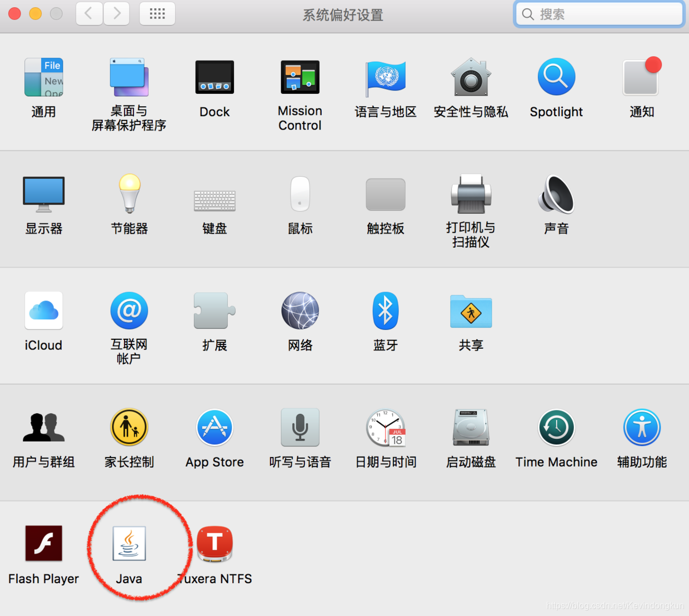The image size is (689, 616).
Task: Minimize the 系统偏好设置 window
Action: point(36,13)
